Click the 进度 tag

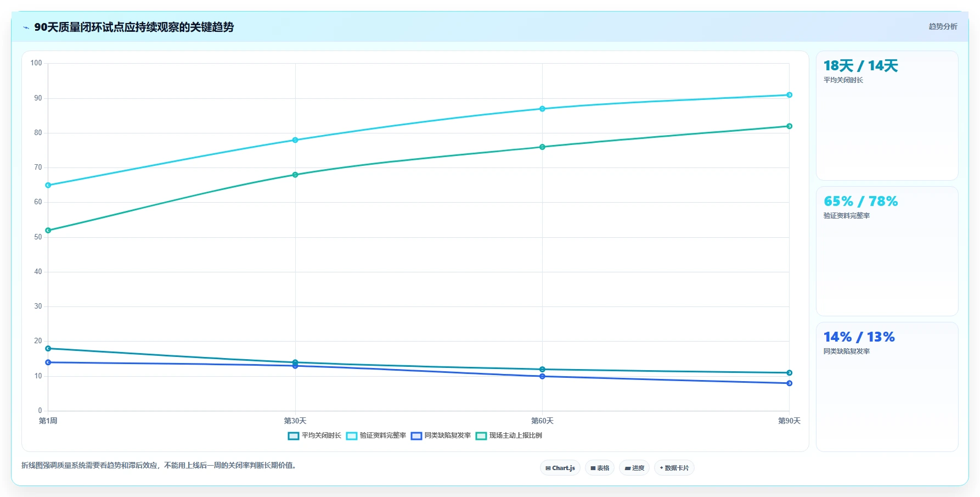pos(634,468)
